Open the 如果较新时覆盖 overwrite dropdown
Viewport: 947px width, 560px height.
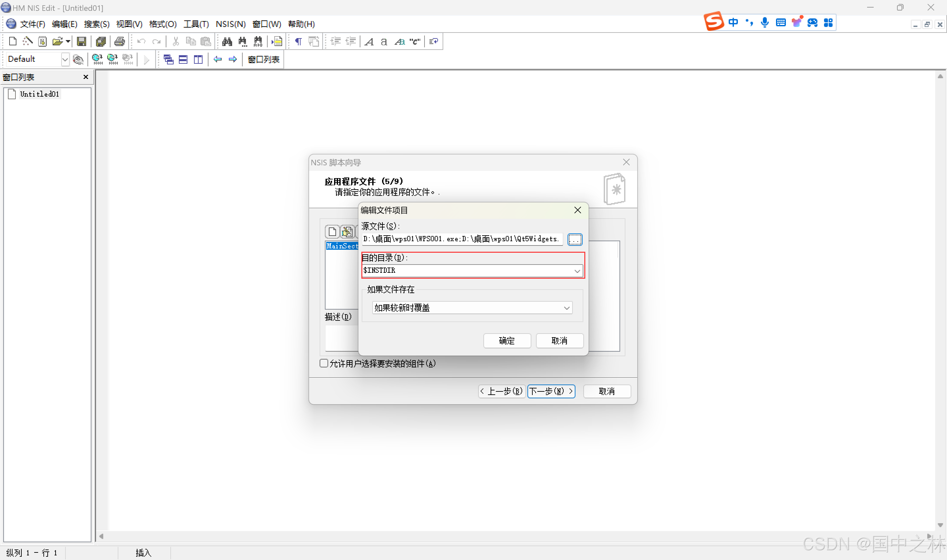[x=472, y=308]
